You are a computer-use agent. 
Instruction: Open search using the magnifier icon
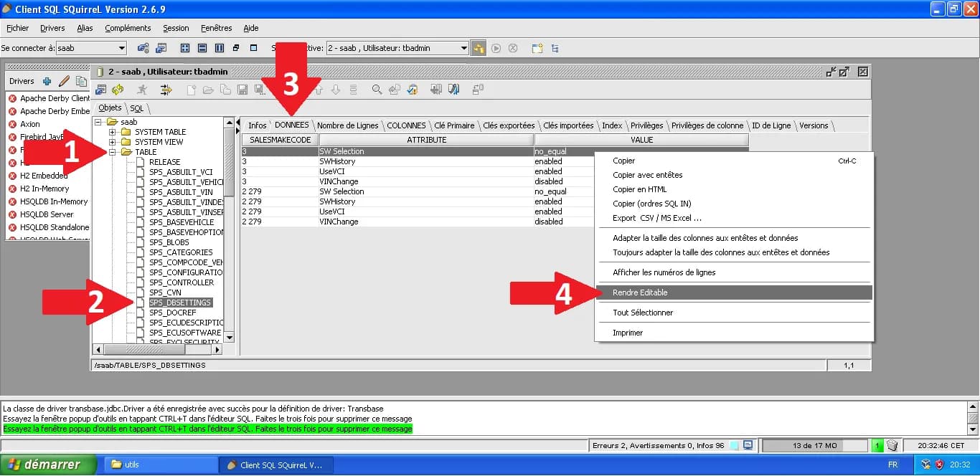(x=377, y=87)
